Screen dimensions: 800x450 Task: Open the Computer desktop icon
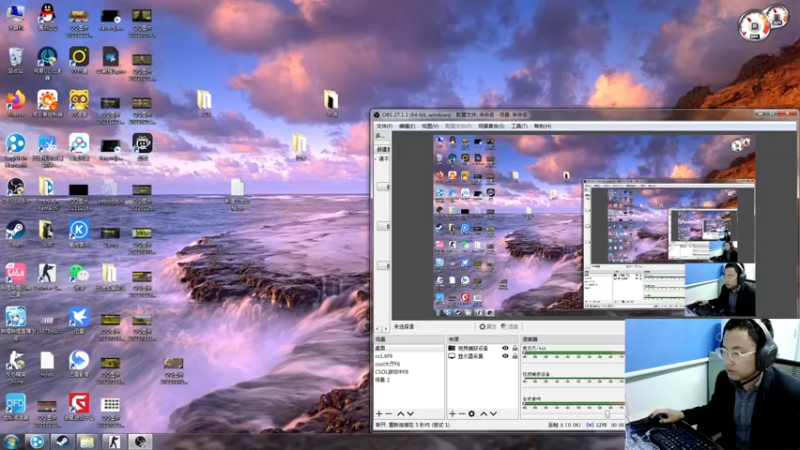[x=16, y=16]
